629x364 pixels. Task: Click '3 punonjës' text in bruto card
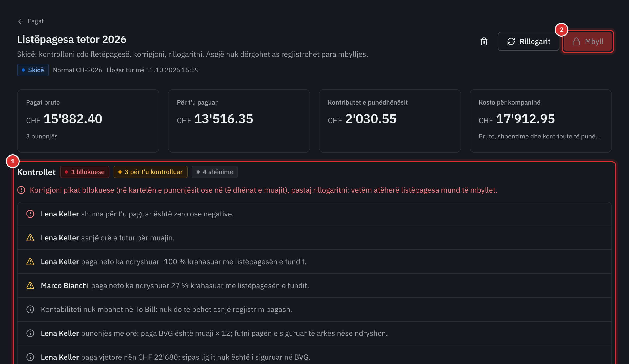click(42, 136)
